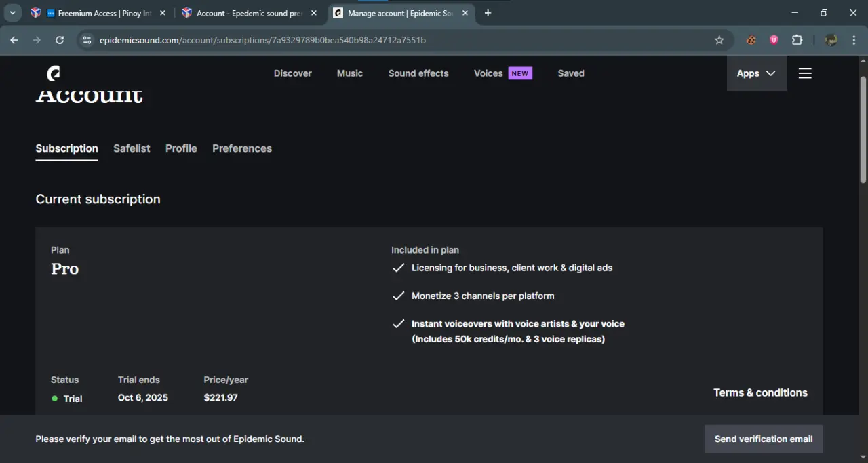
Task: Click 'Licensing for business, client work' item
Action: (x=512, y=268)
